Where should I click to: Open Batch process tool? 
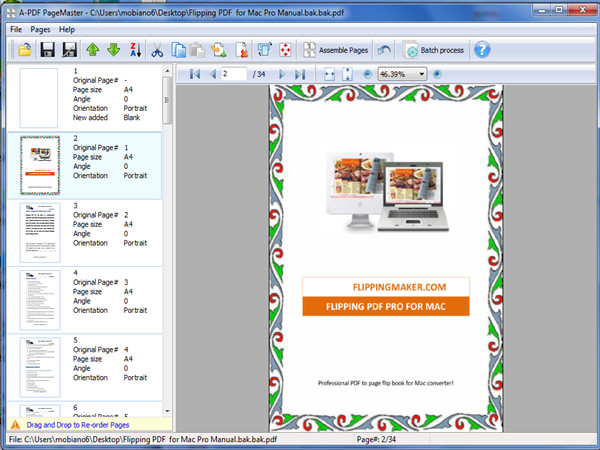point(434,50)
